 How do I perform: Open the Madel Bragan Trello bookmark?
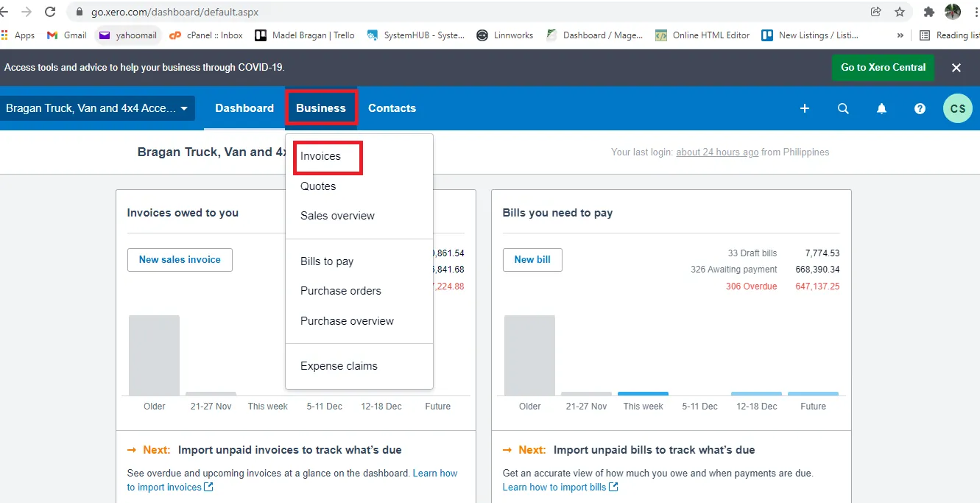pos(304,35)
